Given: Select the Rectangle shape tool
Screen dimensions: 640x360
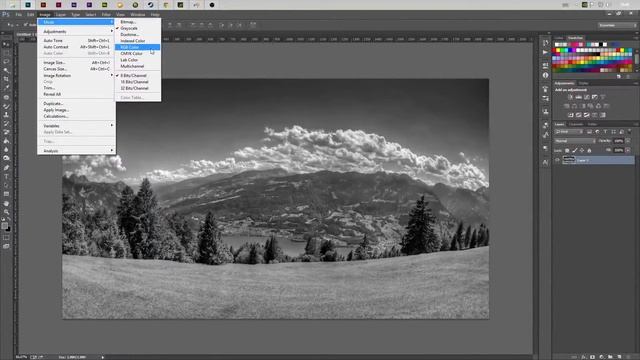Looking at the screenshot, I should 6,194.
